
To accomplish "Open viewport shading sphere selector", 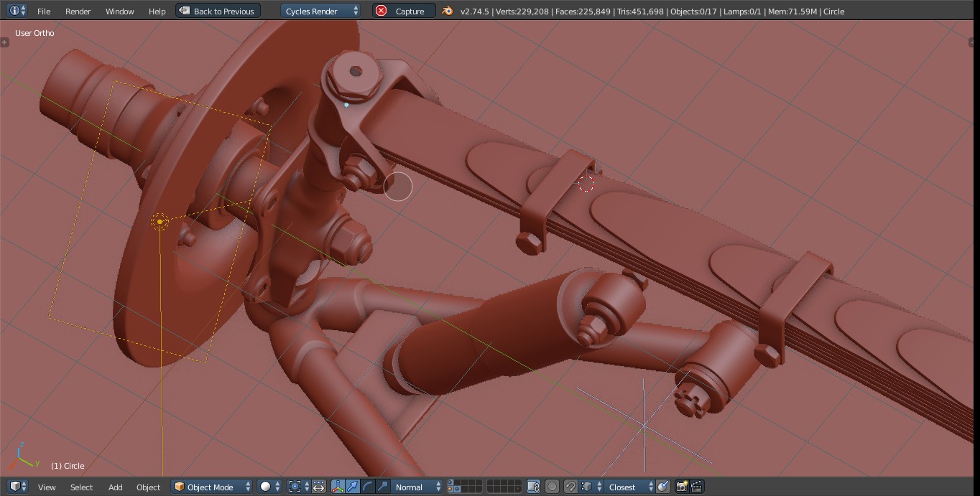I will pos(271,487).
